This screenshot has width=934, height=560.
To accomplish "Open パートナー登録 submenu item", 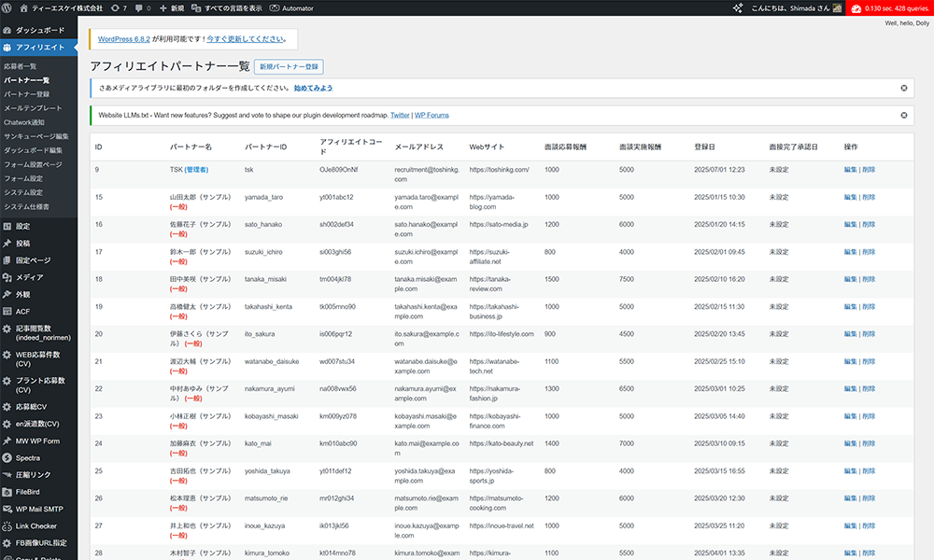I will pyautogui.click(x=27, y=94).
